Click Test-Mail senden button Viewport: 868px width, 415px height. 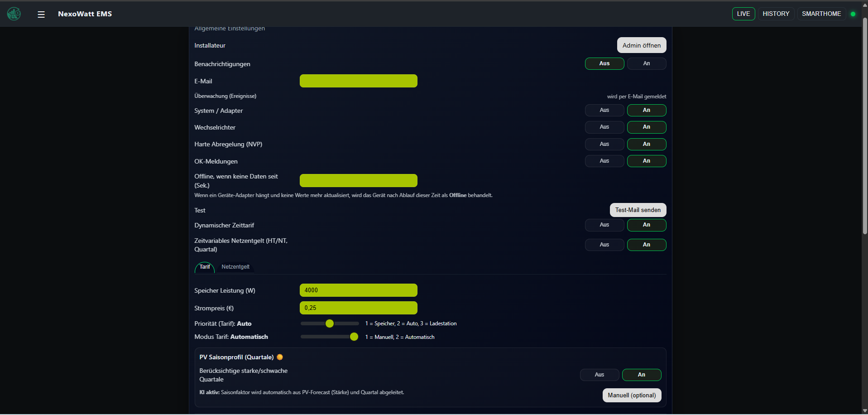pyautogui.click(x=638, y=210)
